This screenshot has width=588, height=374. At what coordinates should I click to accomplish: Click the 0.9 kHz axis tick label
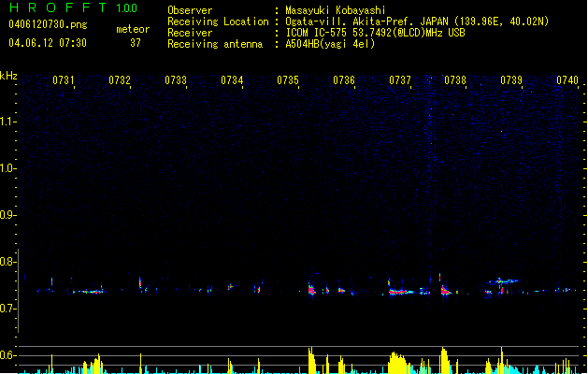pyautogui.click(x=7, y=215)
